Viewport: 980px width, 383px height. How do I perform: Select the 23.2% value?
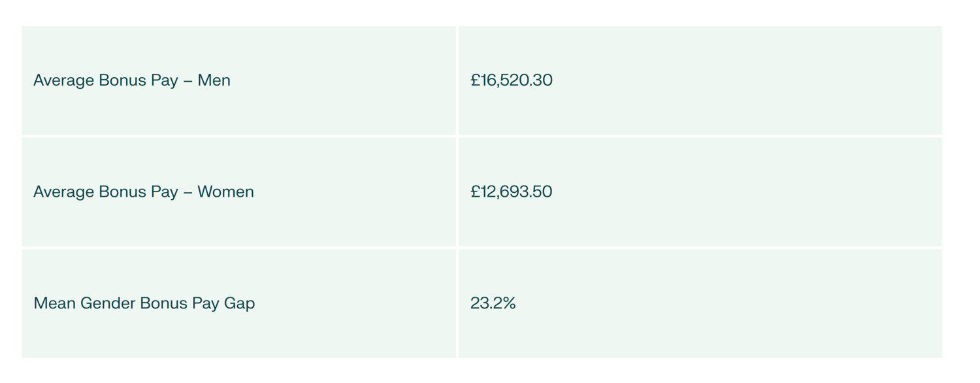point(493,303)
